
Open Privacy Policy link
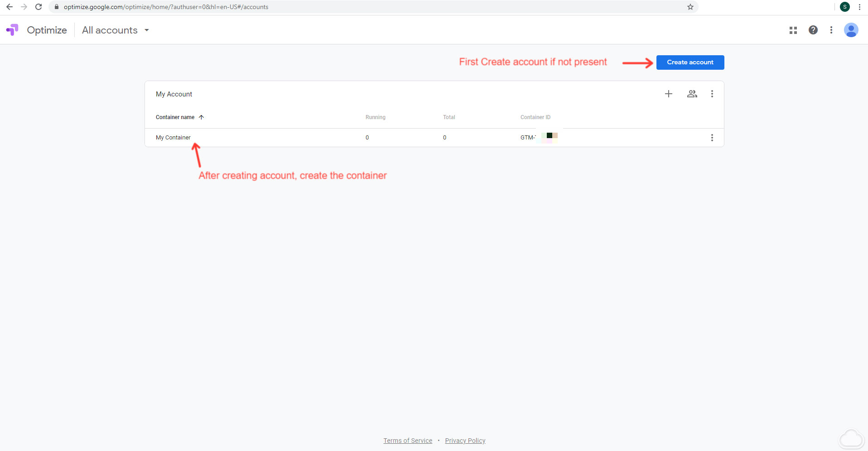(x=465, y=441)
